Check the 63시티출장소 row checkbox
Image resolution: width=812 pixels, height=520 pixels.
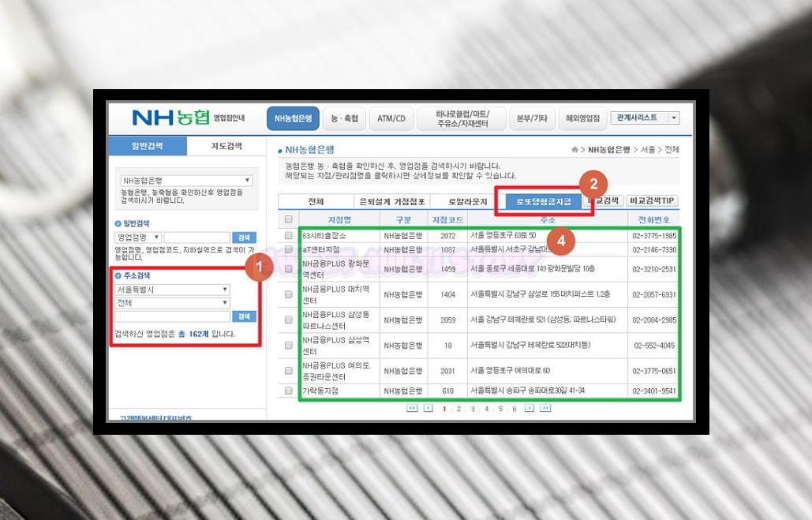pyautogui.click(x=289, y=236)
